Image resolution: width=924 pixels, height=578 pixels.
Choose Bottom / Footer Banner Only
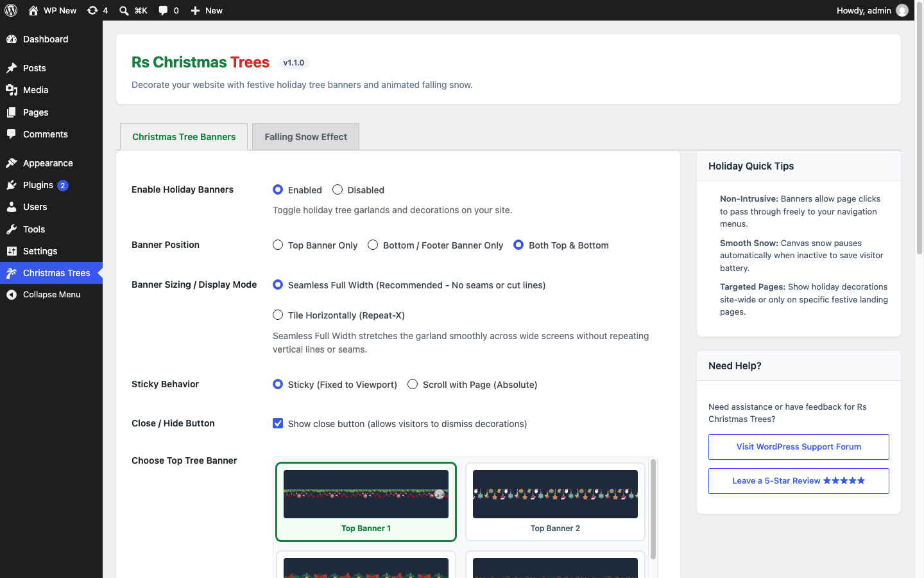(373, 245)
